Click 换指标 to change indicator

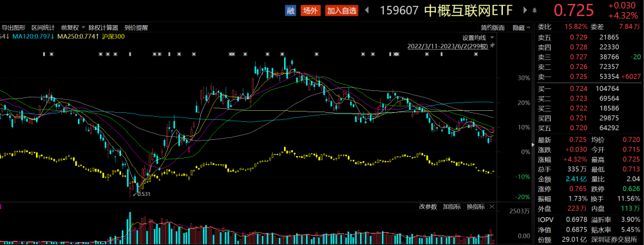(x=476, y=207)
